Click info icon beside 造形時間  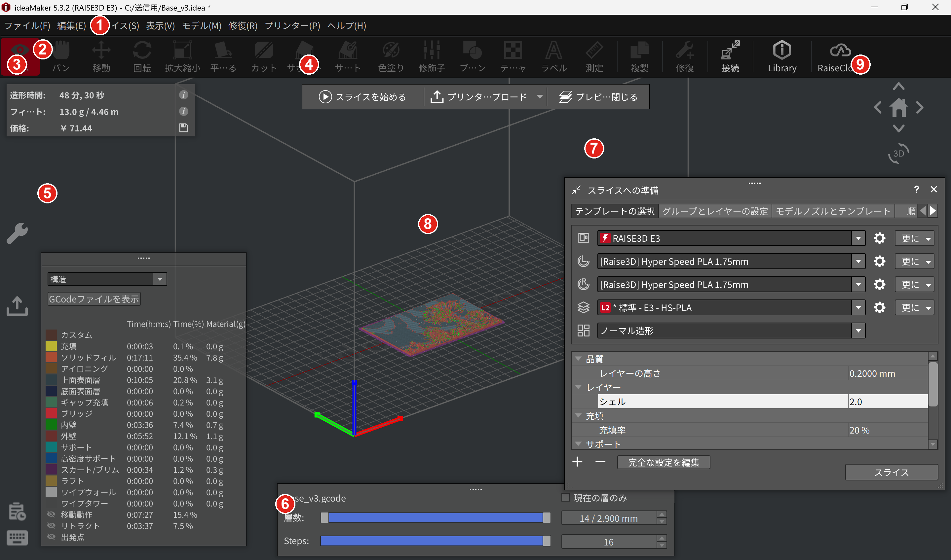(x=183, y=95)
